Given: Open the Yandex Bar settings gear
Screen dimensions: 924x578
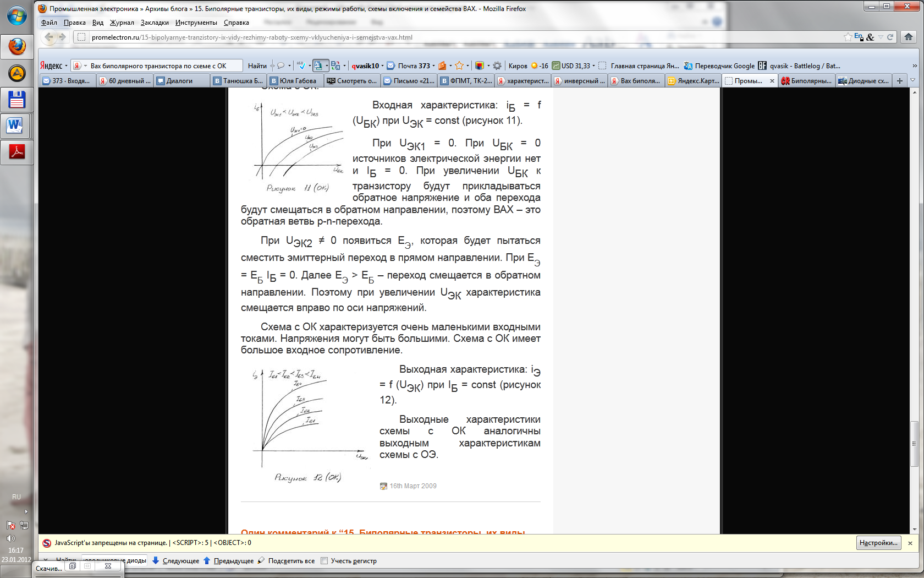Looking at the screenshot, I should tap(497, 66).
